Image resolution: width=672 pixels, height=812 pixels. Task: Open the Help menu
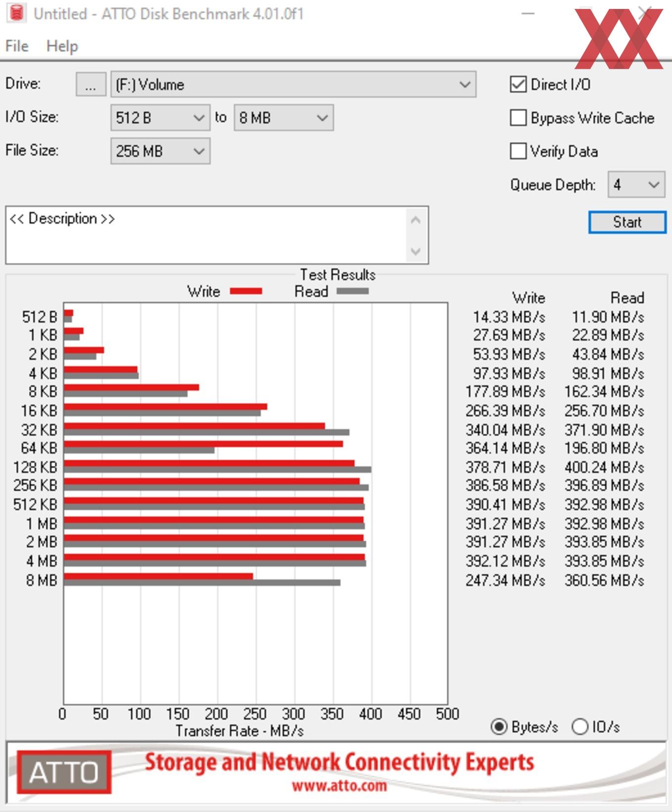62,46
